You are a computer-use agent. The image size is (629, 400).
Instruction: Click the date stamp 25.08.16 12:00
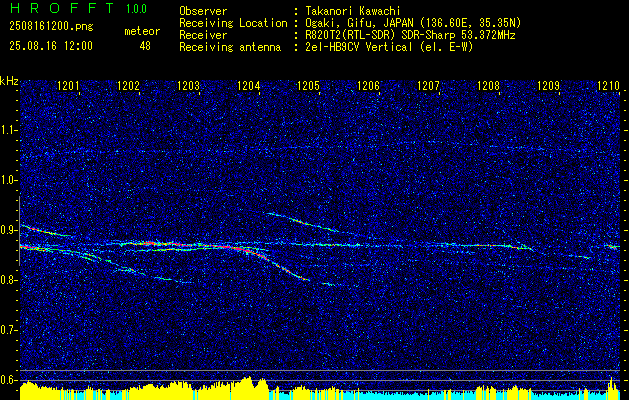point(51,46)
